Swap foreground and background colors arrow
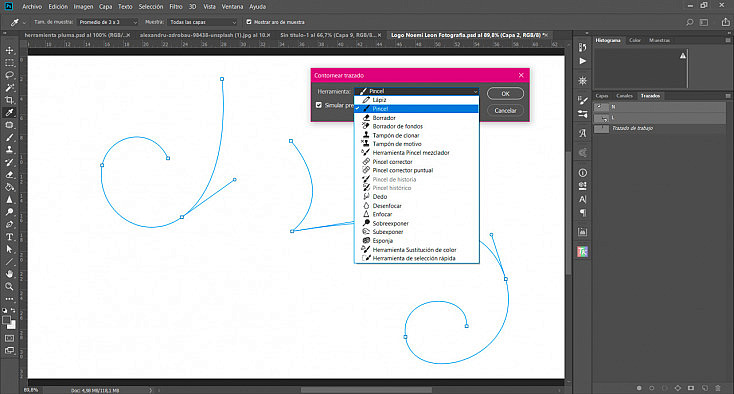Viewport: 734px width, 394px height. 13,310
